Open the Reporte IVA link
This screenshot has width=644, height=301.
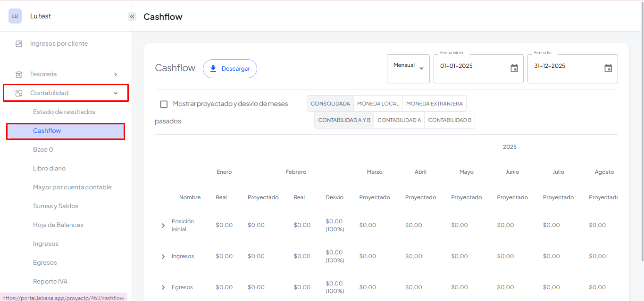tap(50, 282)
